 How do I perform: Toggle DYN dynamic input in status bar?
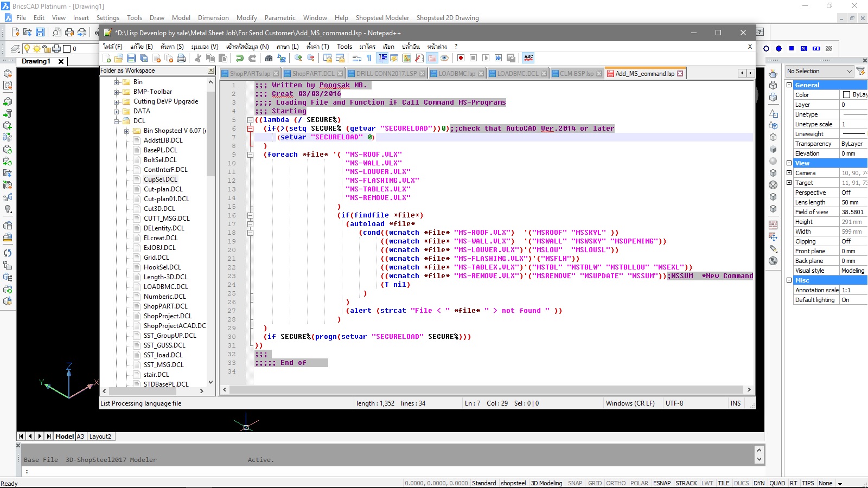pyautogui.click(x=759, y=483)
